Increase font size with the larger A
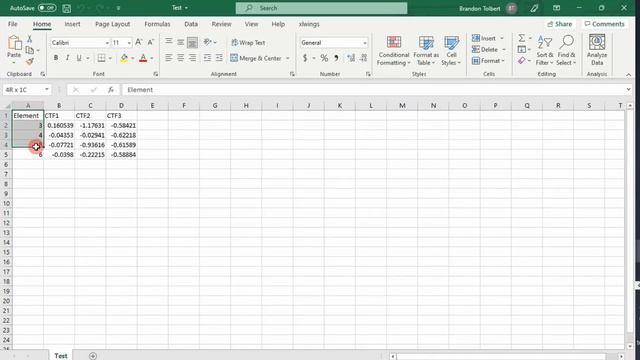 tap(139, 42)
